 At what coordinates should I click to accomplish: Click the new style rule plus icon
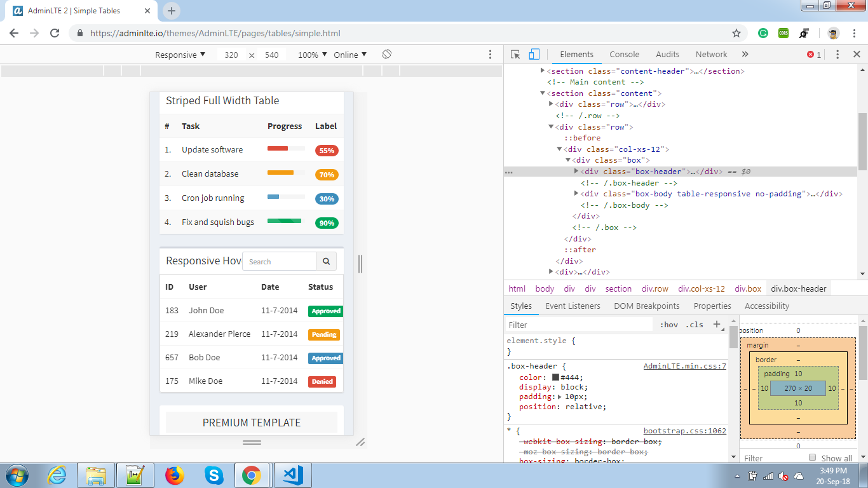717,325
